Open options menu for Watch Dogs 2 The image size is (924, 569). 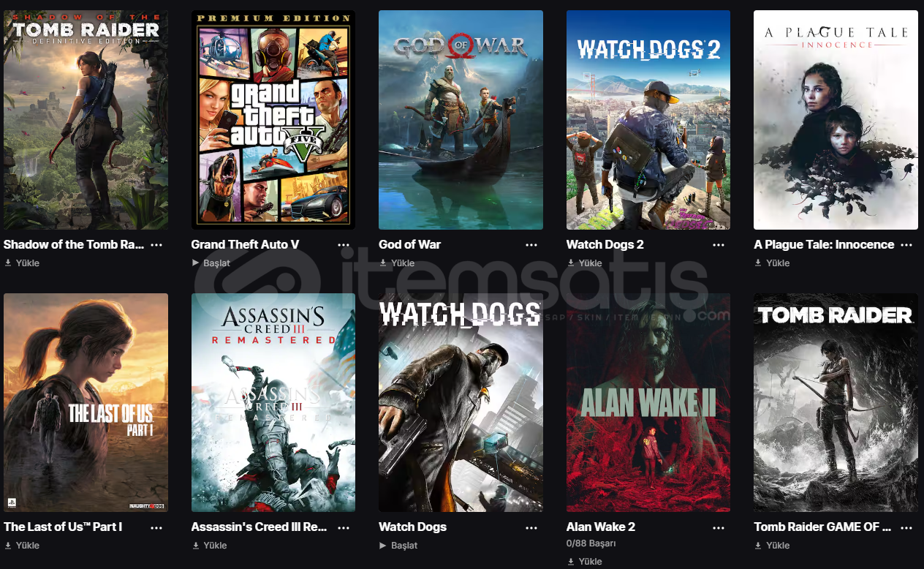[719, 245]
